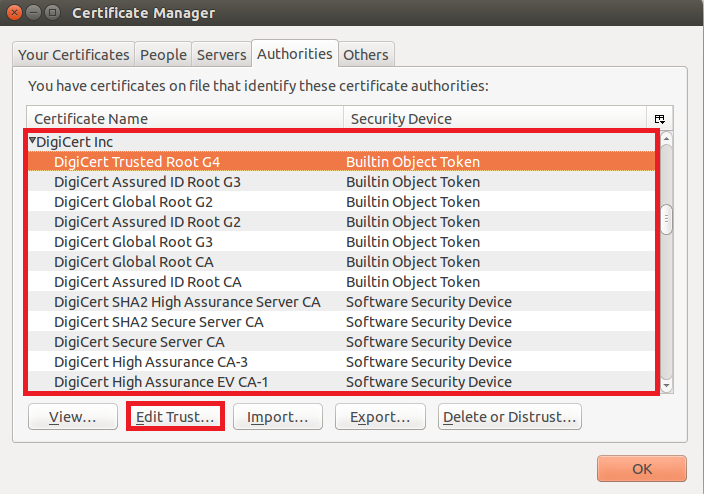Select the Servers tab
This screenshot has width=704, height=494.
(x=221, y=55)
